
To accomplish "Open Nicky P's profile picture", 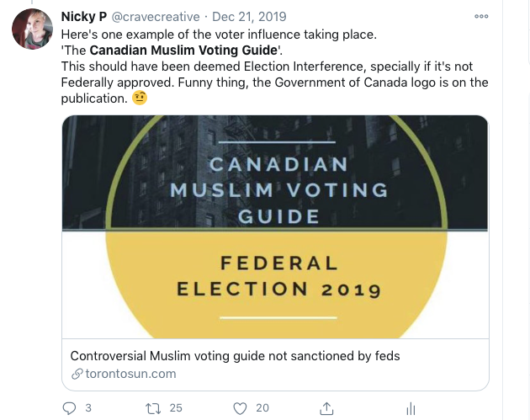I will [x=33, y=29].
